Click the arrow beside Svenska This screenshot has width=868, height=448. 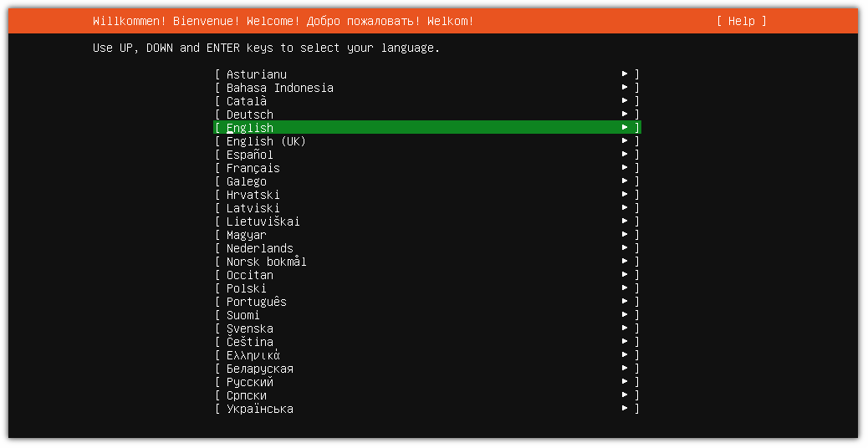625,328
